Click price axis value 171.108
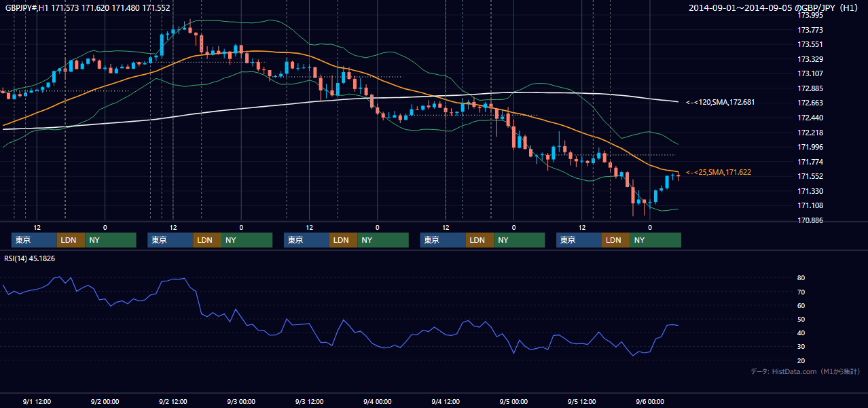 [810, 205]
